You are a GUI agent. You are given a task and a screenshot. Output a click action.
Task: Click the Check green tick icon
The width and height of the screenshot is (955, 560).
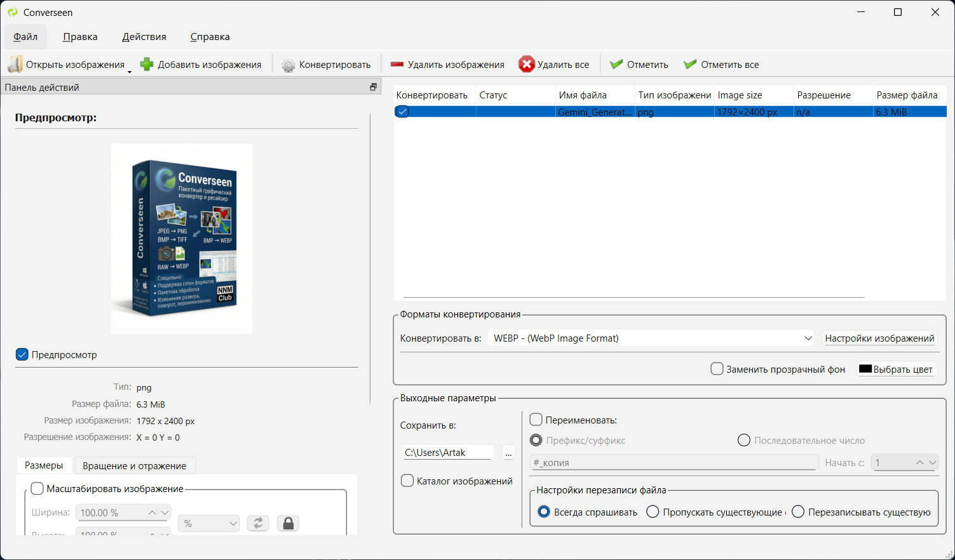click(616, 64)
